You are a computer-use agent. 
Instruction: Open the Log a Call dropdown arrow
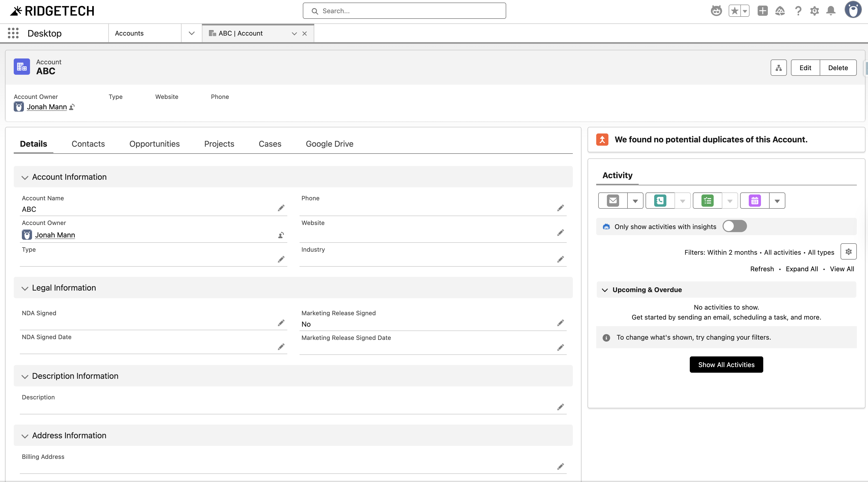[682, 201]
